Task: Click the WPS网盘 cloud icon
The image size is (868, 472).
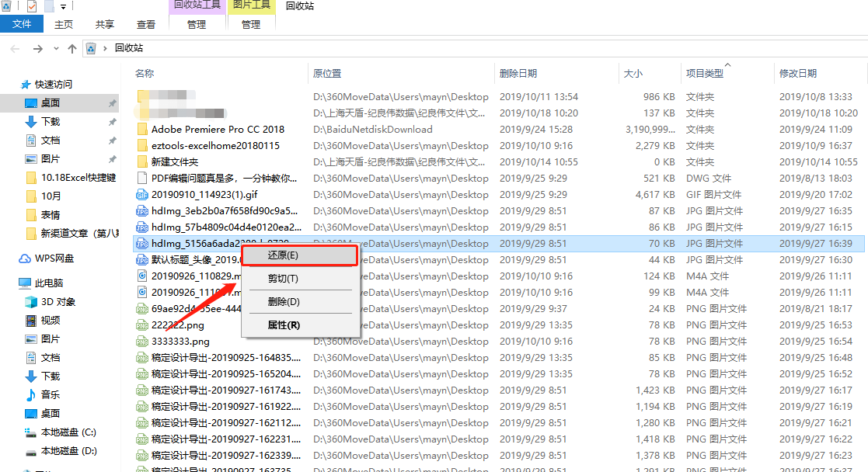Action: (25, 259)
